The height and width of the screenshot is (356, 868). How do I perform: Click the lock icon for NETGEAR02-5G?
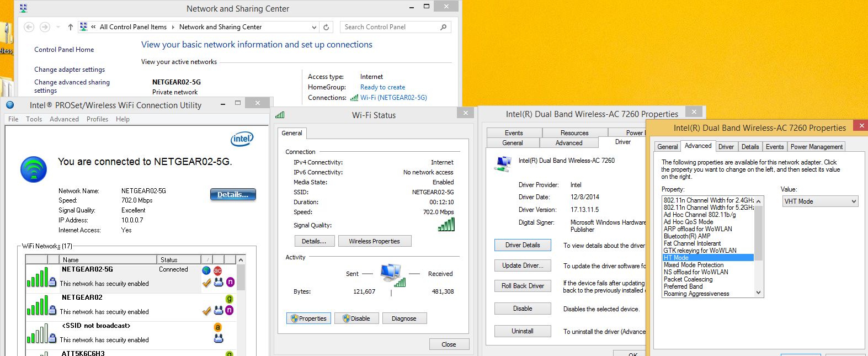(x=52, y=282)
